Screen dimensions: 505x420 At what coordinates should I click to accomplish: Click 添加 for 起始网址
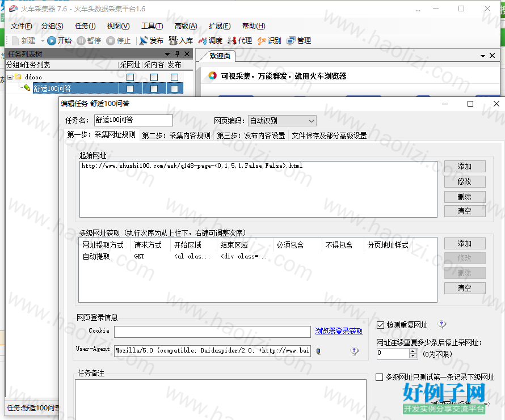(465, 167)
